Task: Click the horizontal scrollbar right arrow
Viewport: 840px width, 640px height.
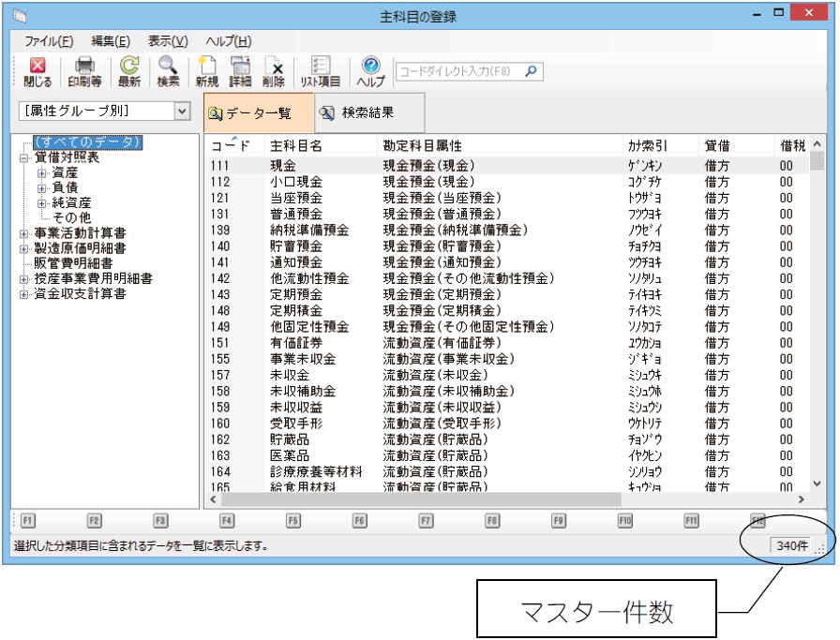Action: pos(801,501)
